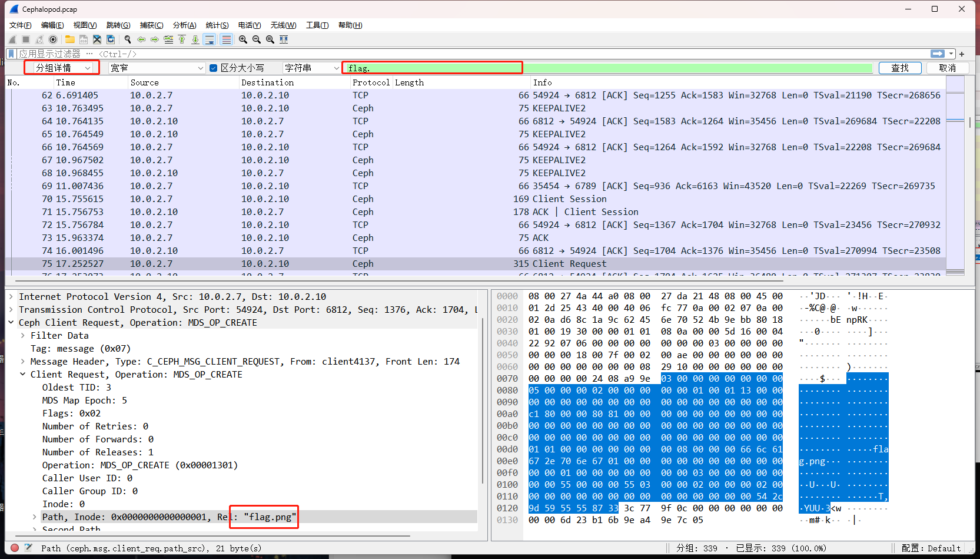Select the Operation: MDS_OP_CREATE (0x00001301) line
The width and height of the screenshot is (980, 559).
[x=140, y=465]
